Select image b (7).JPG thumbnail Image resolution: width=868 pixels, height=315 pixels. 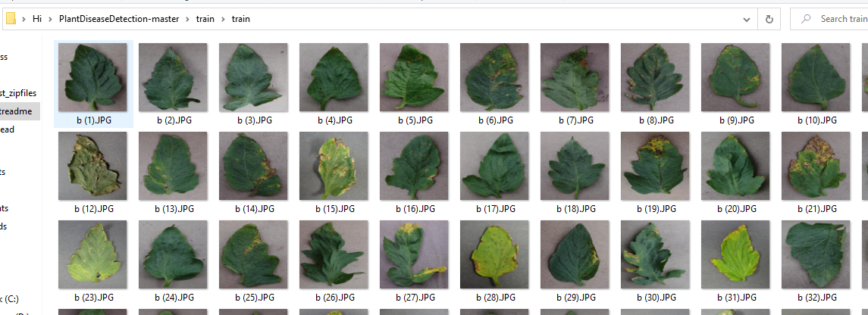click(575, 77)
